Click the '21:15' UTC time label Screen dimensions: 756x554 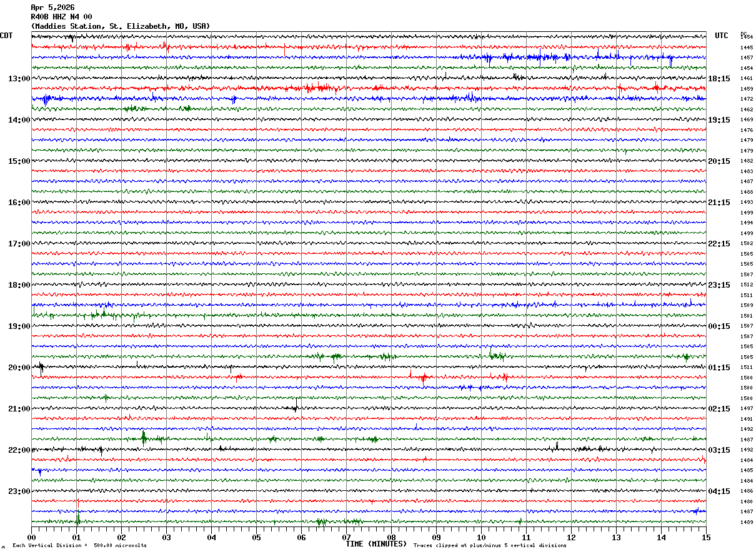click(x=719, y=203)
